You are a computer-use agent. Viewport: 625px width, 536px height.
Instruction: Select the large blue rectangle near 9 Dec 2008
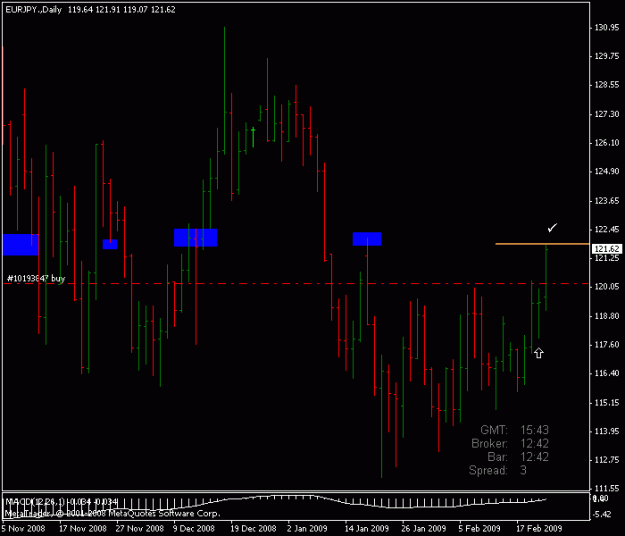point(196,238)
